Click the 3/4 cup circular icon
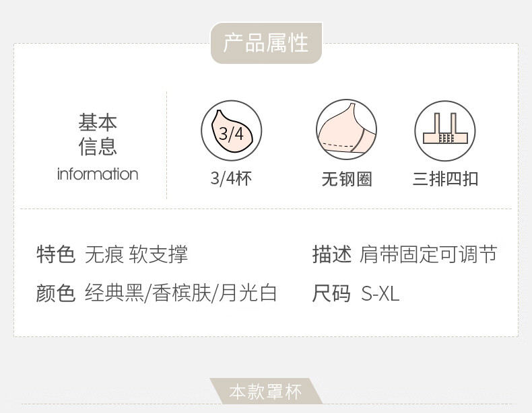532x413 pixels. point(231,130)
